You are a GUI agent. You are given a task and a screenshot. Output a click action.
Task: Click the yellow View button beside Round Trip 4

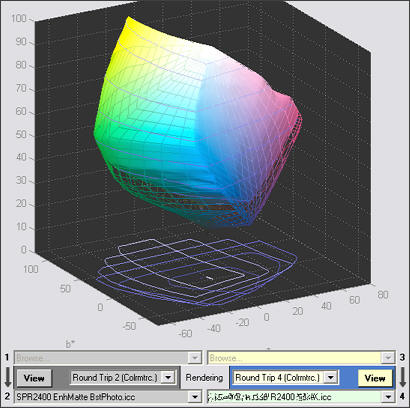pyautogui.click(x=375, y=378)
